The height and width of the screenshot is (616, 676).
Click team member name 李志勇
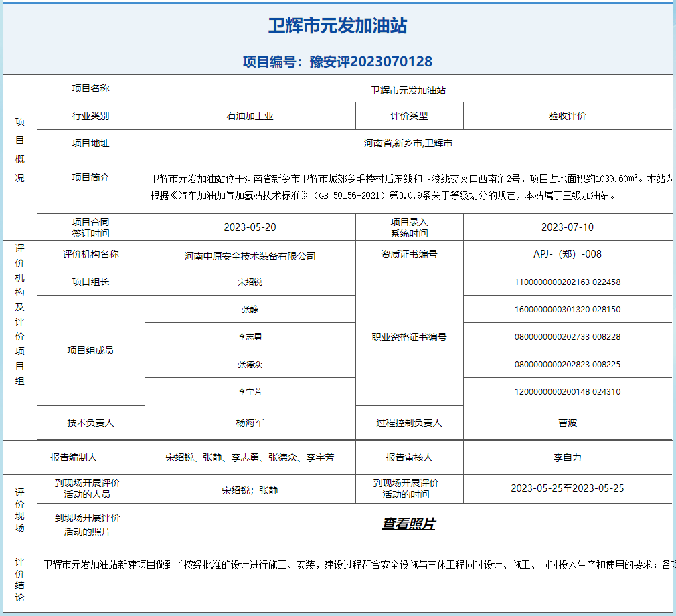click(x=250, y=337)
